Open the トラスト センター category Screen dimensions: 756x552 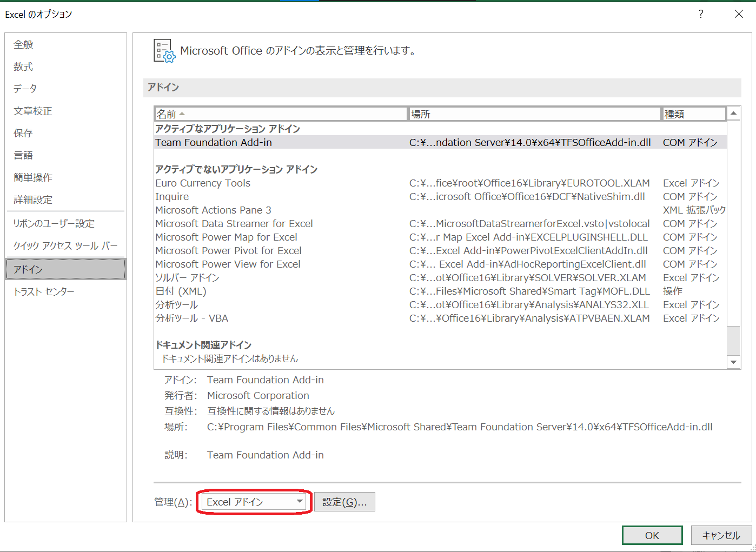[x=65, y=291]
